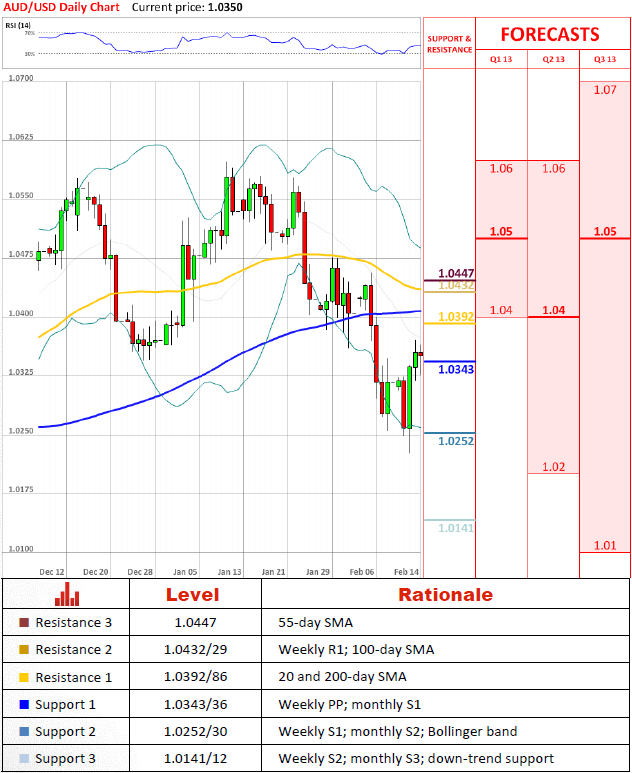Click the 1.0325 price axis label
This screenshot has width=632, height=773.
[x=21, y=372]
